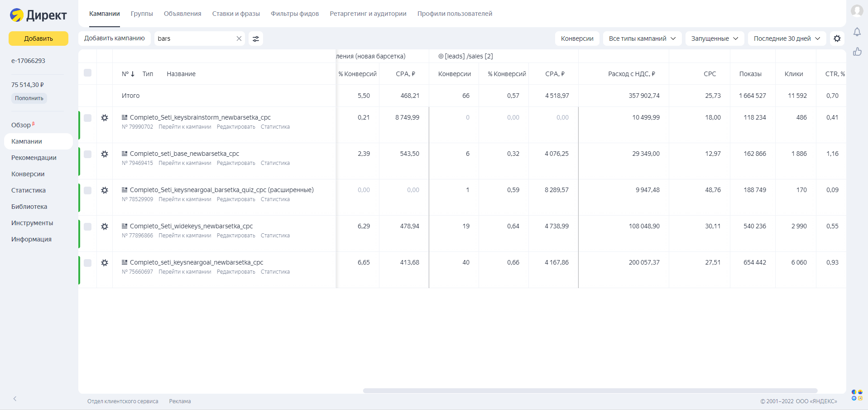Open notifications bell
The height and width of the screenshot is (410, 868).
click(857, 32)
